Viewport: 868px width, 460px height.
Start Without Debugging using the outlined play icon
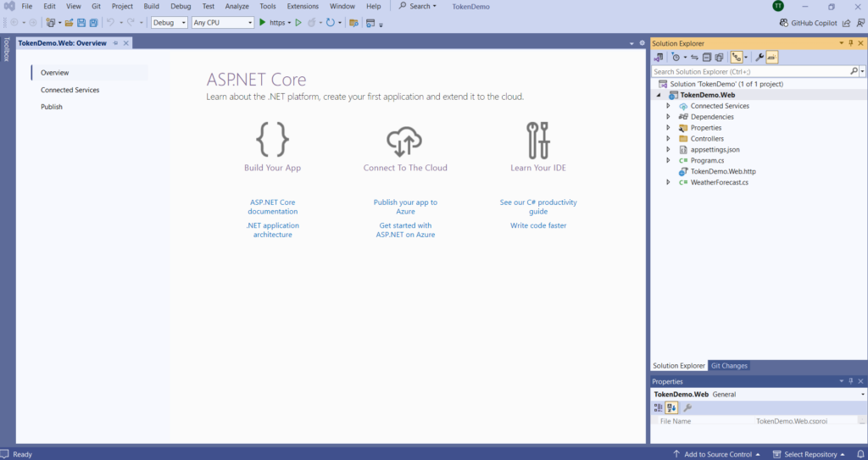tap(298, 23)
